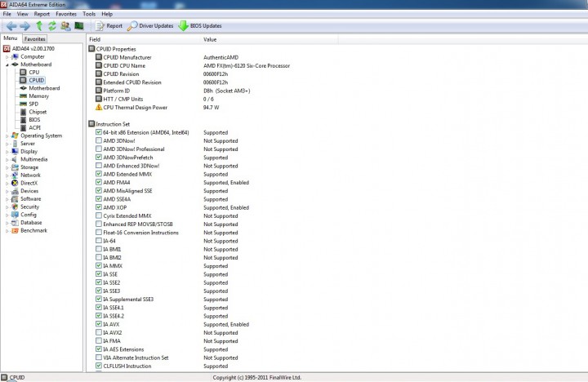Screen dimensions: 588x382
Task: Toggle the AMD FMA4 checkbox
Action: coord(99,182)
